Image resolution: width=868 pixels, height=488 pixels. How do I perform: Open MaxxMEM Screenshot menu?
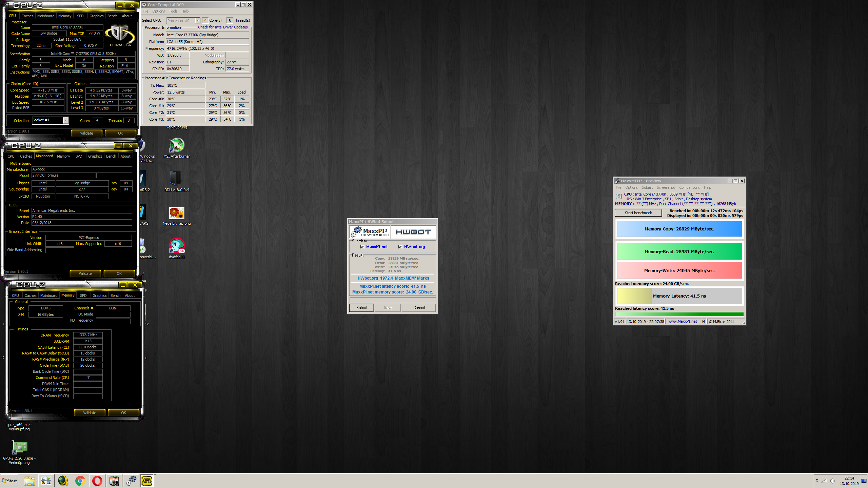[x=666, y=187]
